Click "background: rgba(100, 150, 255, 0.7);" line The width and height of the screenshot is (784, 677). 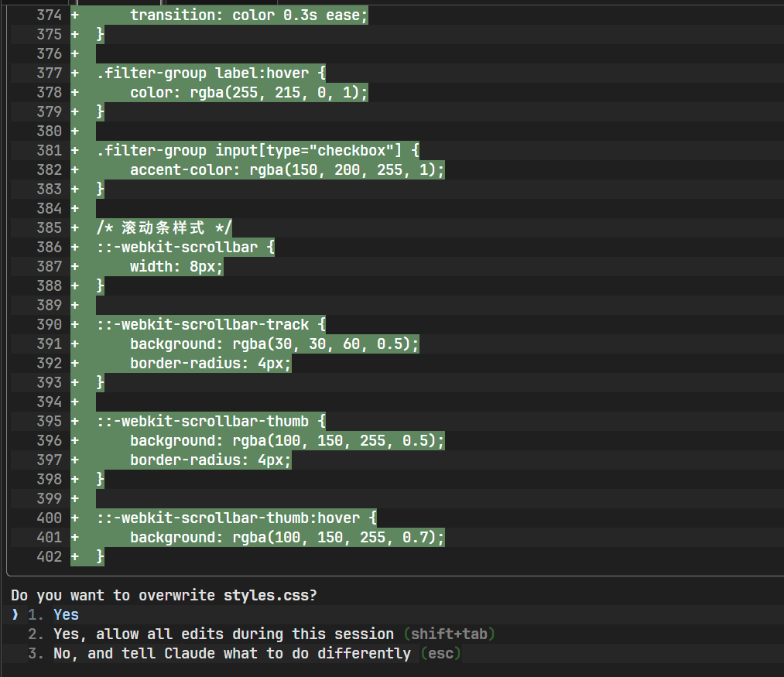287,538
